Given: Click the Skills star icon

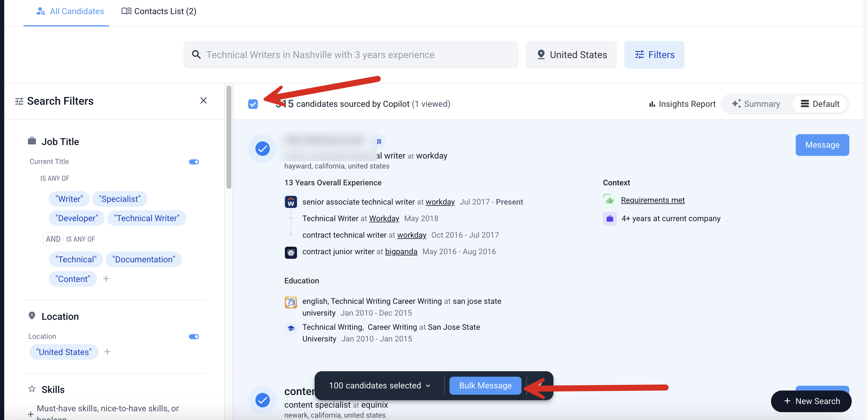Looking at the screenshot, I should pos(32,389).
